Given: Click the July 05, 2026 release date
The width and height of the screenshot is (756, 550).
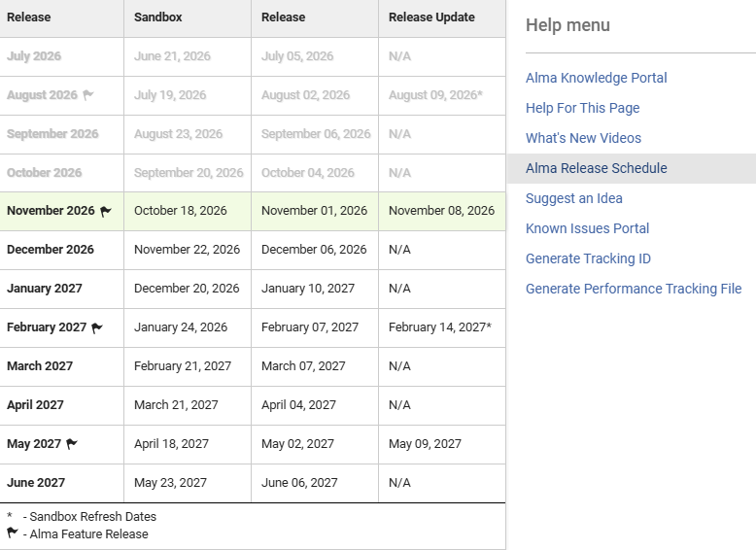Looking at the screenshot, I should coord(297,56).
